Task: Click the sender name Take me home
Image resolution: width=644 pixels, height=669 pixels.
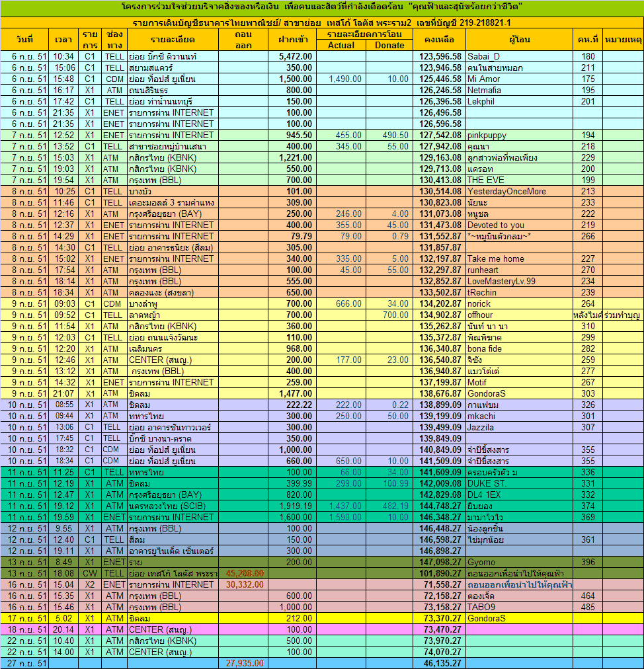Action: coord(495,258)
